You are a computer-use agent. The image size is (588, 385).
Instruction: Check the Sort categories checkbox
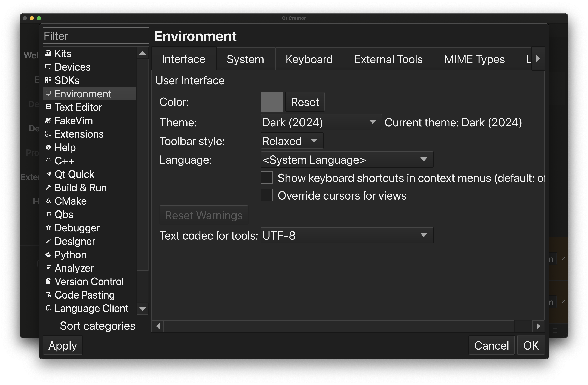(49, 325)
